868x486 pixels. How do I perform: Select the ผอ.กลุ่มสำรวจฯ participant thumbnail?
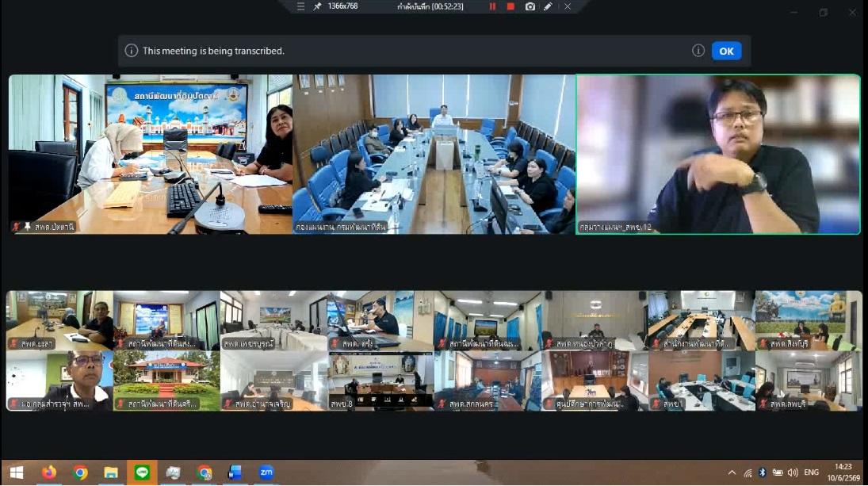[59, 381]
